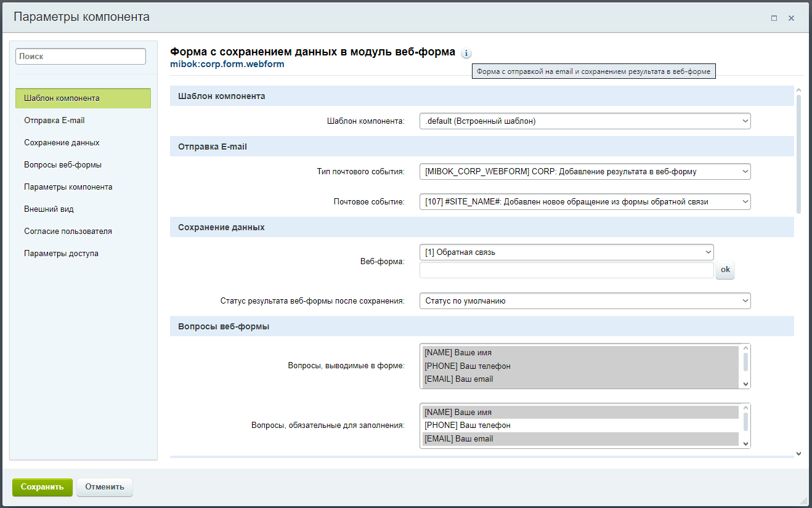Click the displayed questions list scroll-down arrow
This screenshot has height=508, width=812.
tap(745, 383)
